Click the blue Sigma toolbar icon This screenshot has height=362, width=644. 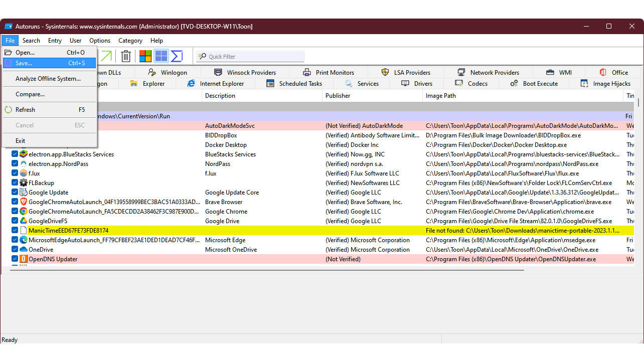pyautogui.click(x=177, y=56)
